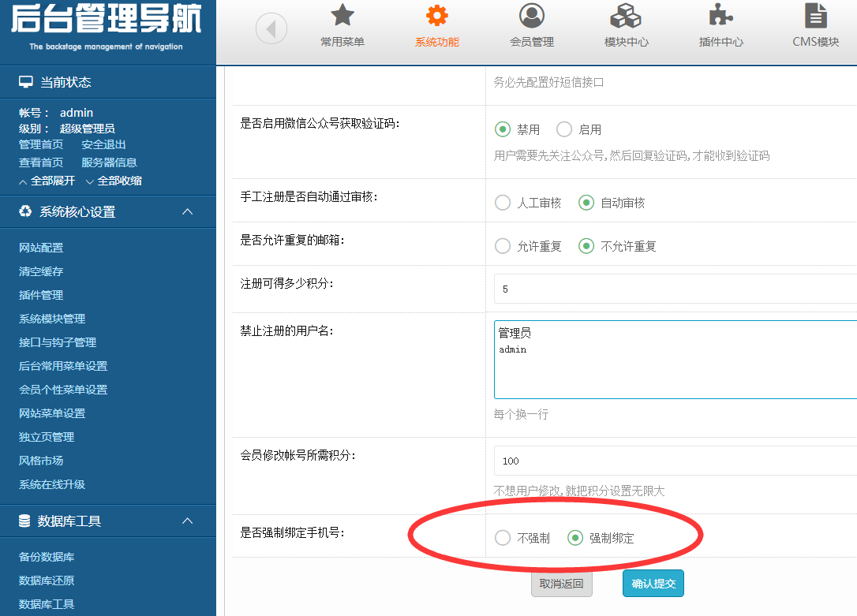Open 插件管理 in the sidebar

pyautogui.click(x=41, y=295)
